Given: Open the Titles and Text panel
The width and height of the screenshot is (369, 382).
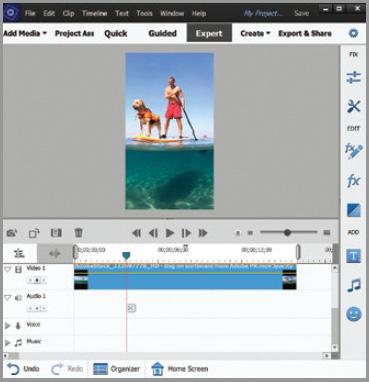Looking at the screenshot, I should tap(353, 256).
